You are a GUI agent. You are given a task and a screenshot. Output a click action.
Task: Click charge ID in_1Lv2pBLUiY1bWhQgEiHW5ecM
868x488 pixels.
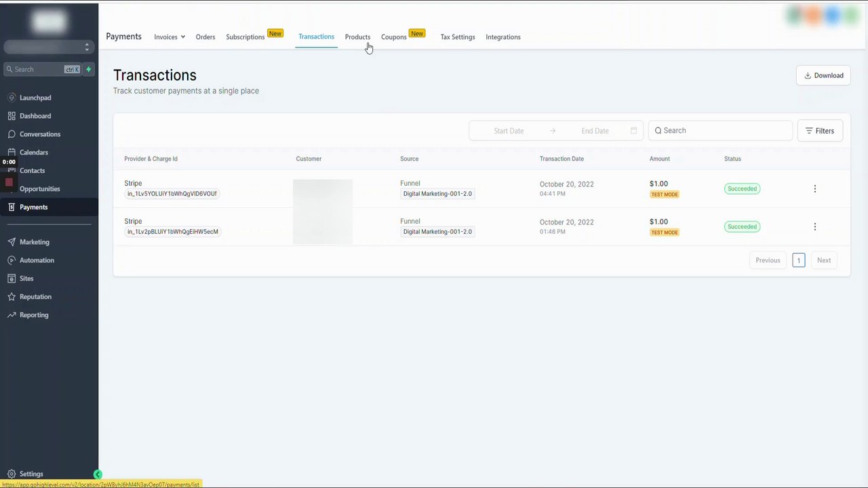173,232
